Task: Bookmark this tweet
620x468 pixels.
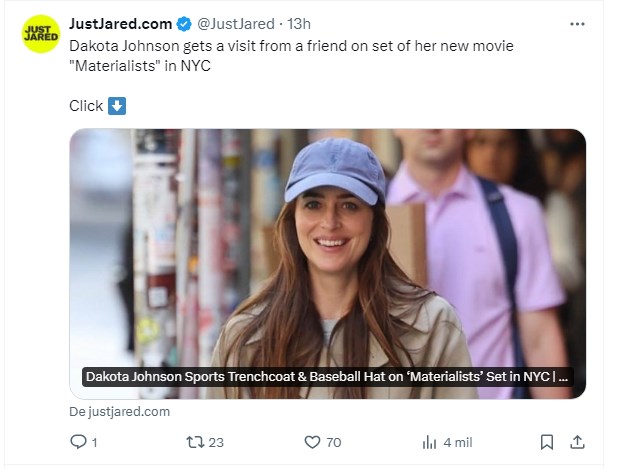Action: click(x=546, y=442)
